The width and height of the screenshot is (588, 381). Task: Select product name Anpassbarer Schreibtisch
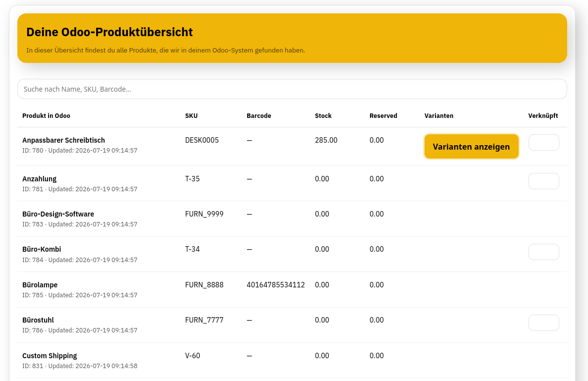click(63, 140)
